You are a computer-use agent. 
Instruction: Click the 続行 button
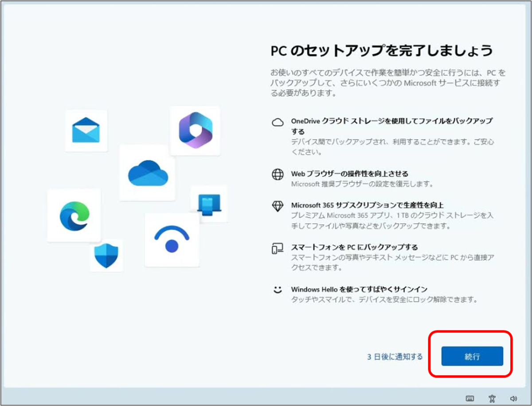click(x=472, y=356)
